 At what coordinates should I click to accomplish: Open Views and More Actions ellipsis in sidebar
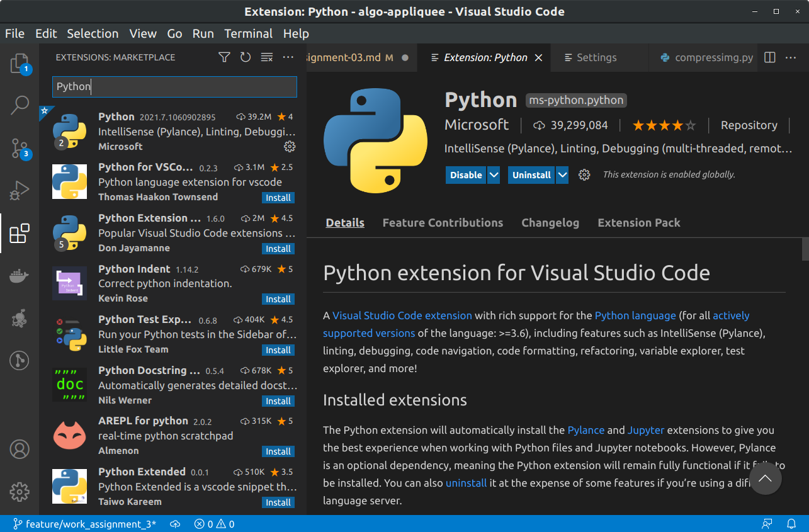tap(288, 57)
